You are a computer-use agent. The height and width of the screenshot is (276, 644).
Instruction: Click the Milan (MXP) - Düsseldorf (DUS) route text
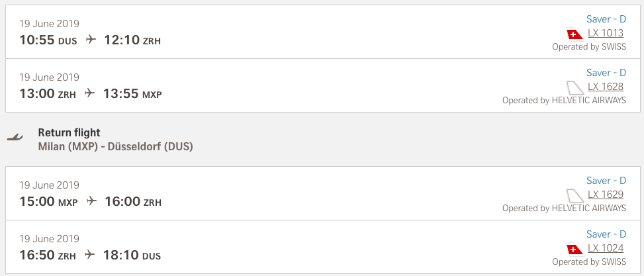point(115,146)
